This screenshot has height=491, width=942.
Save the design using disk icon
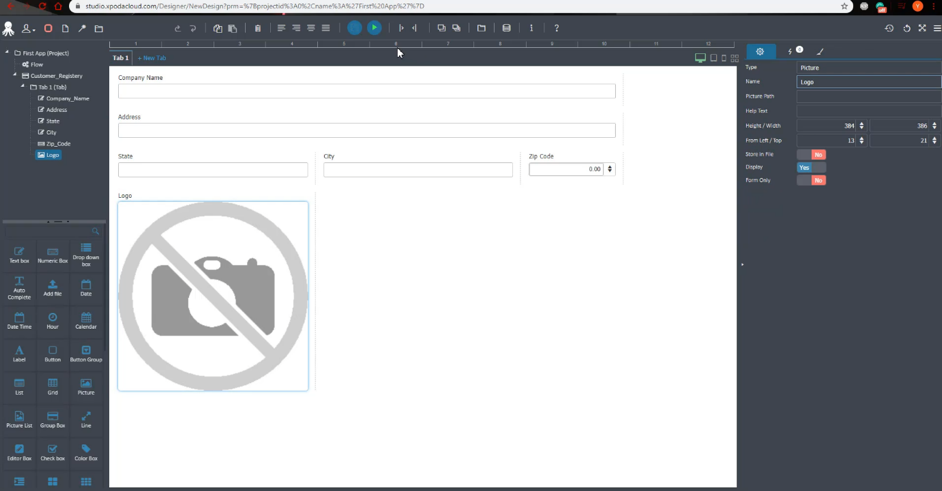(x=506, y=28)
